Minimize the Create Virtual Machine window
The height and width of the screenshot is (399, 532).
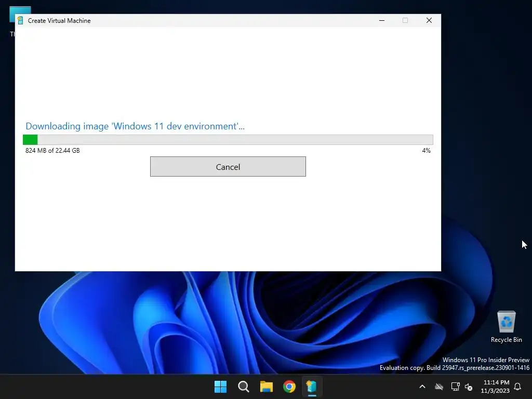(382, 20)
